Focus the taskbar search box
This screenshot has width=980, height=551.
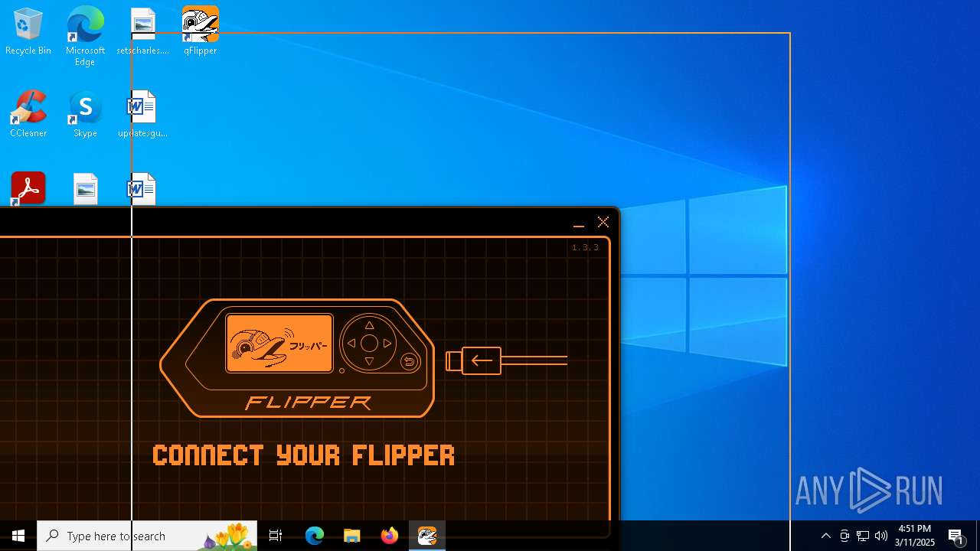pos(147,536)
